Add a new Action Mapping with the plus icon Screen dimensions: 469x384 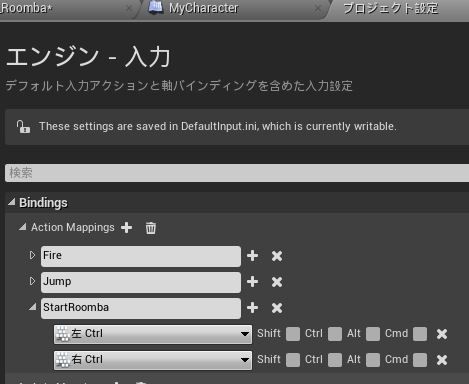click(126, 228)
